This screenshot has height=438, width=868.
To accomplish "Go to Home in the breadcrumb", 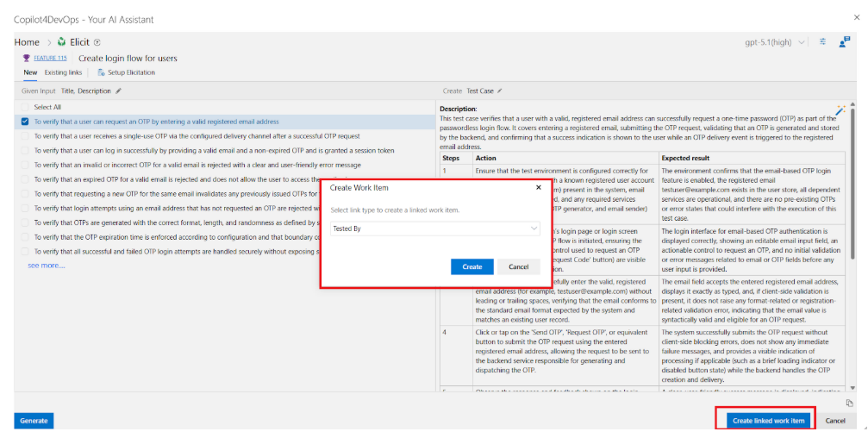I will (27, 42).
